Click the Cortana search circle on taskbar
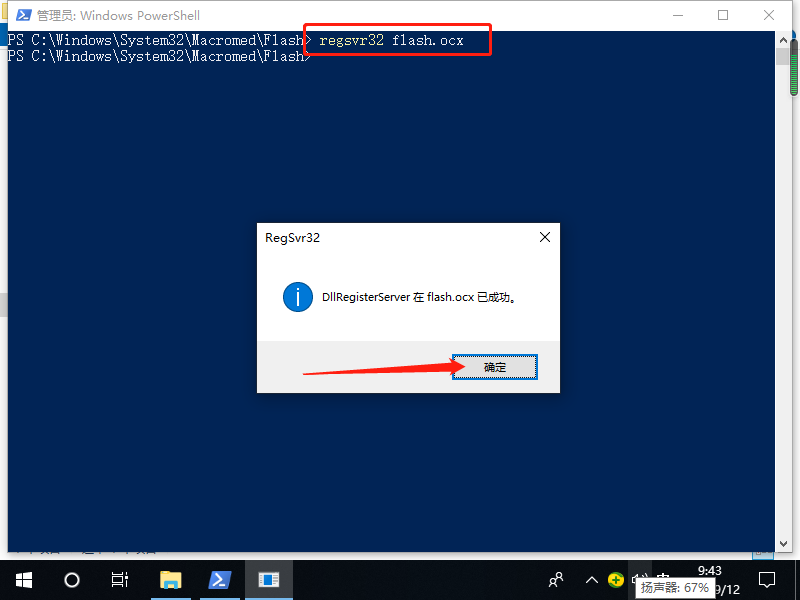The height and width of the screenshot is (600, 800). point(70,580)
